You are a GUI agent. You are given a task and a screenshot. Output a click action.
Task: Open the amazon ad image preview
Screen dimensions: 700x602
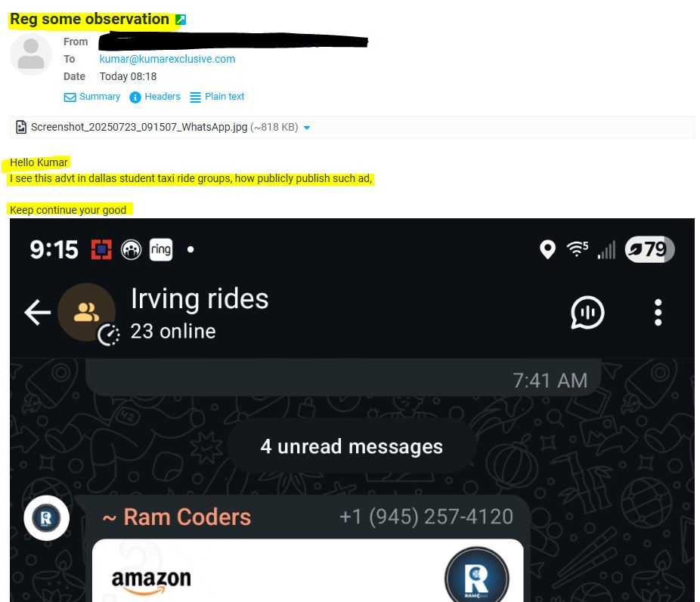(308, 571)
